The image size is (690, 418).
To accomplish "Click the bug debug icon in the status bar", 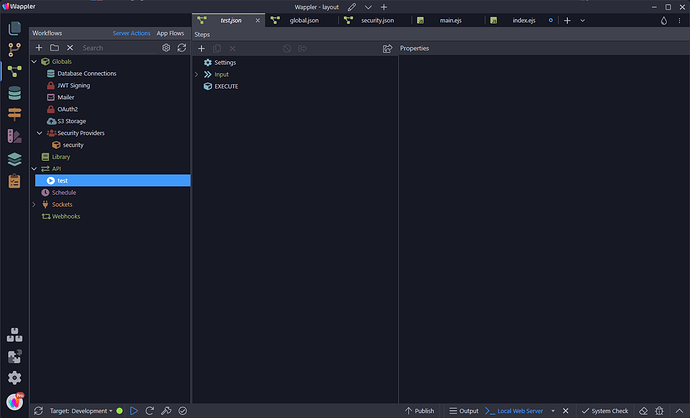I will click(x=659, y=411).
